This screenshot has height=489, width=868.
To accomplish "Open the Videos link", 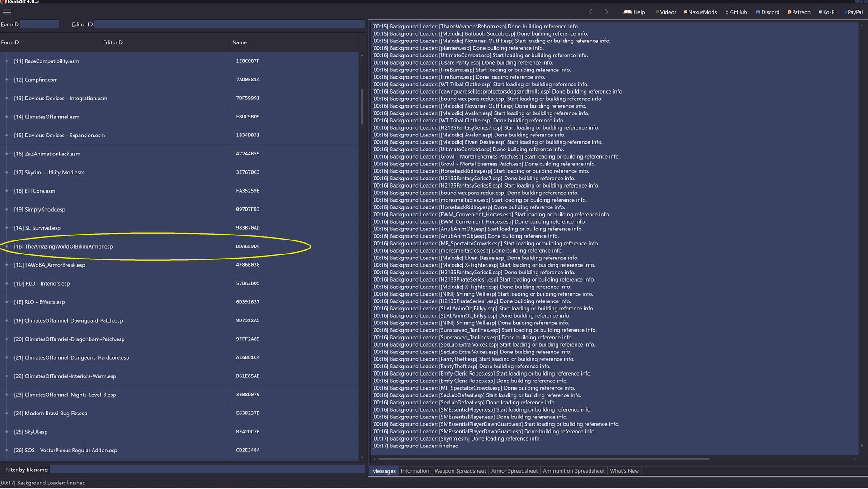I will pos(666,12).
